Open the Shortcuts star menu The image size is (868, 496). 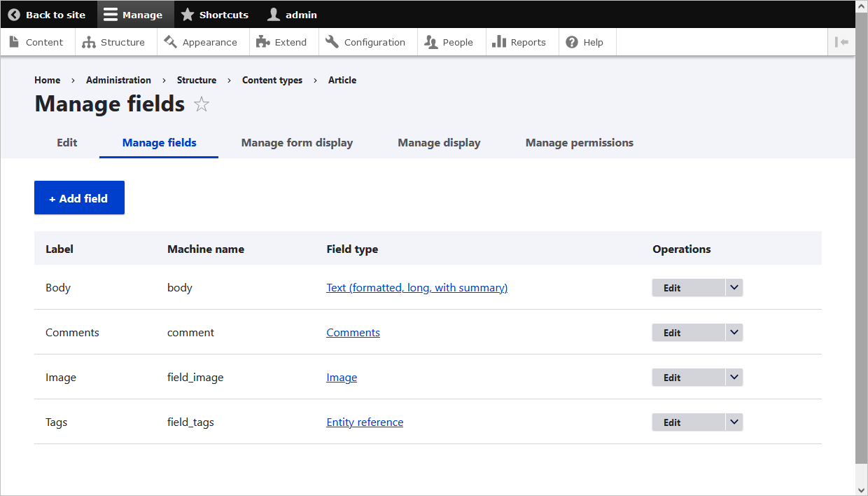pyautogui.click(x=187, y=14)
